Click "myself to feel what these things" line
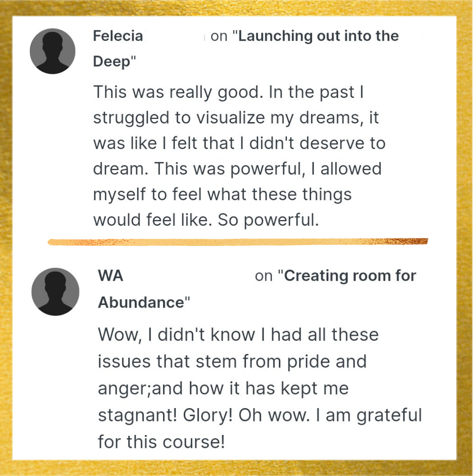 click(222, 194)
